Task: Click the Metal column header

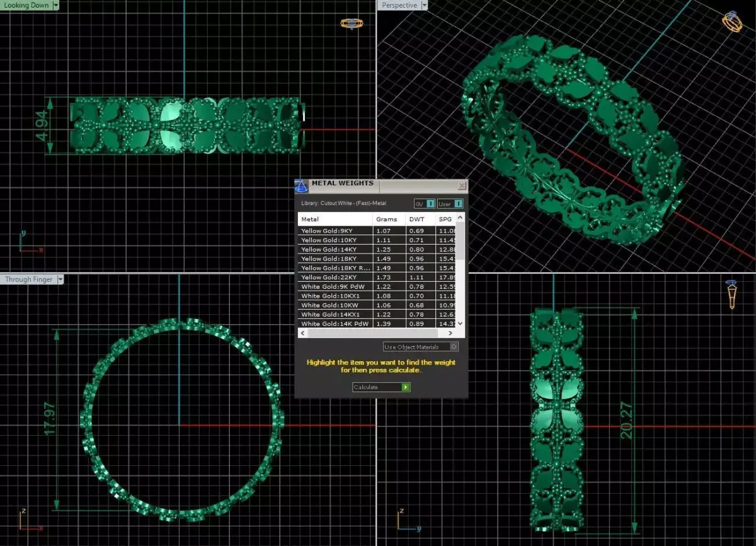Action: point(335,219)
